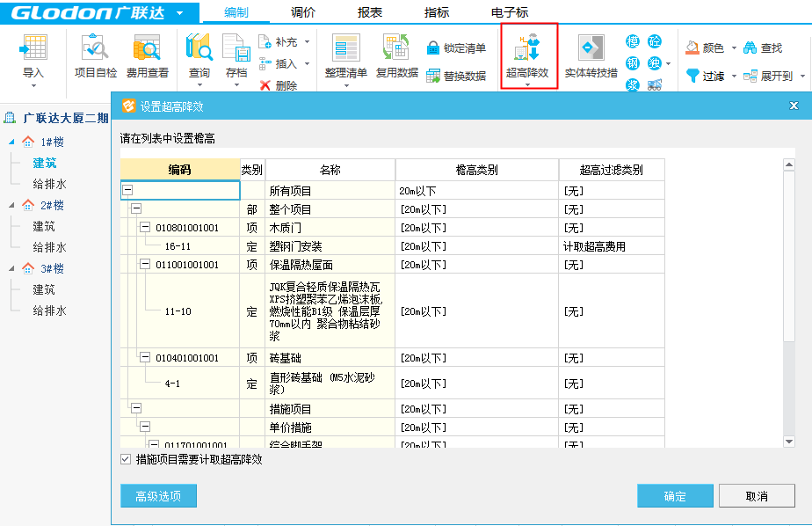Image resolution: width=812 pixels, height=526 pixels.
Task: Collapse the 1#楼 tree node
Action: (11, 142)
